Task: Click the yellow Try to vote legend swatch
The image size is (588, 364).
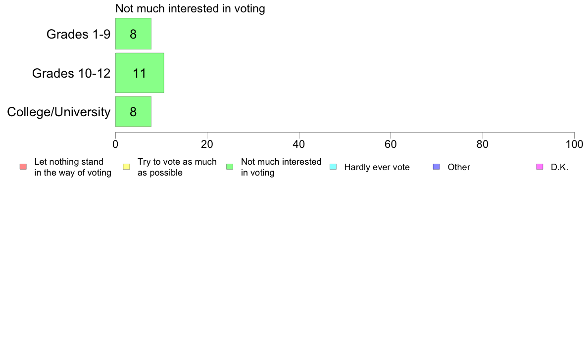Action: [126, 167]
